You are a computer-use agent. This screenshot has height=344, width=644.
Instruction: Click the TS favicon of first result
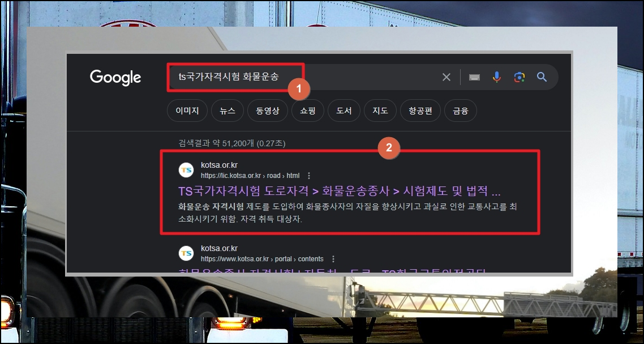(x=186, y=170)
